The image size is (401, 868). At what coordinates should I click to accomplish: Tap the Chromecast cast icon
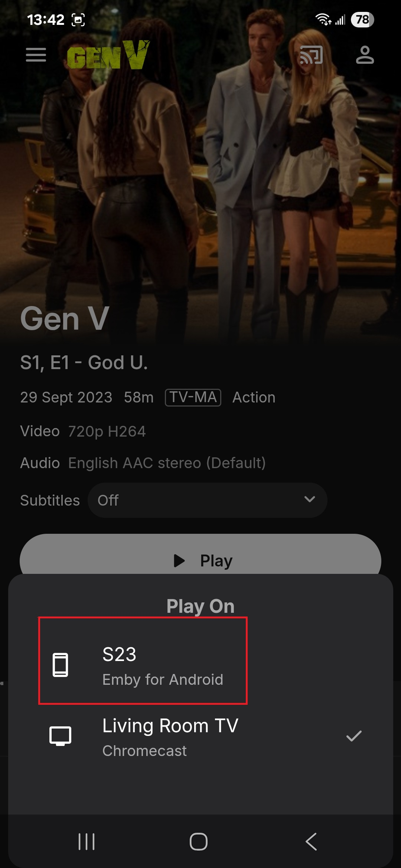click(311, 55)
